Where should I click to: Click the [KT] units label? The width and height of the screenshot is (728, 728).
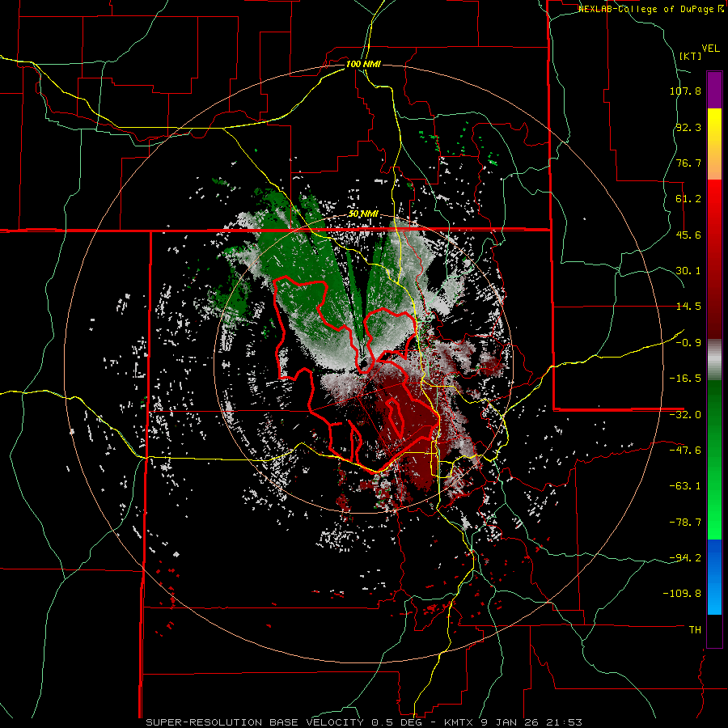click(690, 56)
